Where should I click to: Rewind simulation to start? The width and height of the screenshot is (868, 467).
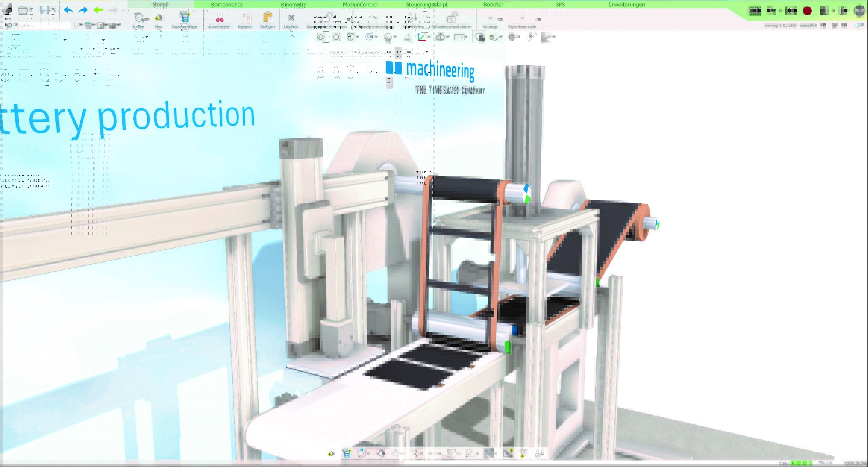point(790,11)
